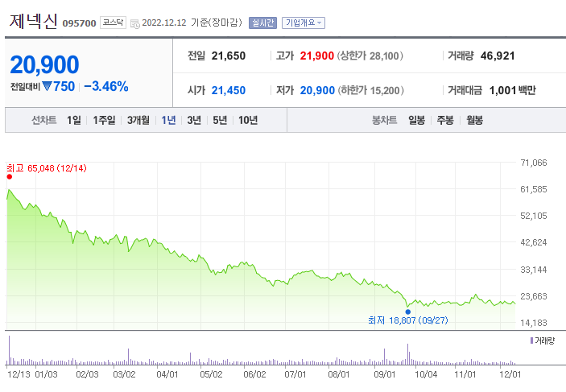Click the 봉차트 section label
Viewport: 566px width, 392px height.
coord(385,120)
